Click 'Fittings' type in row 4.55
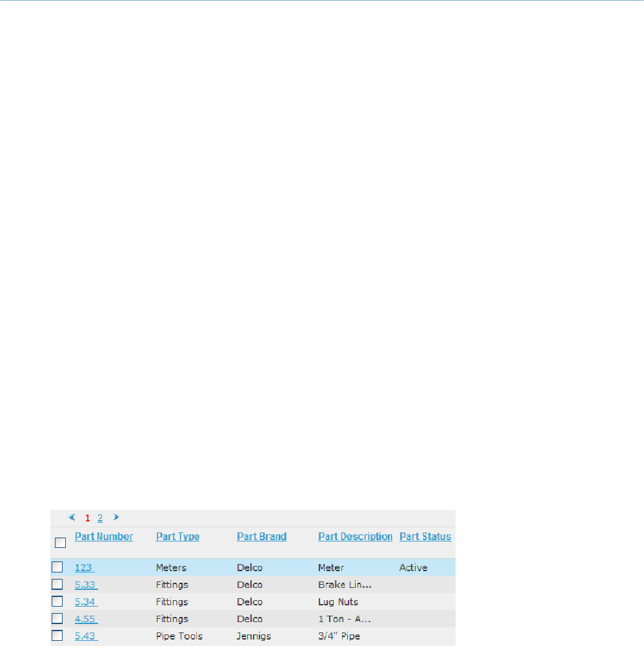This screenshot has width=644, height=646. pos(172,619)
